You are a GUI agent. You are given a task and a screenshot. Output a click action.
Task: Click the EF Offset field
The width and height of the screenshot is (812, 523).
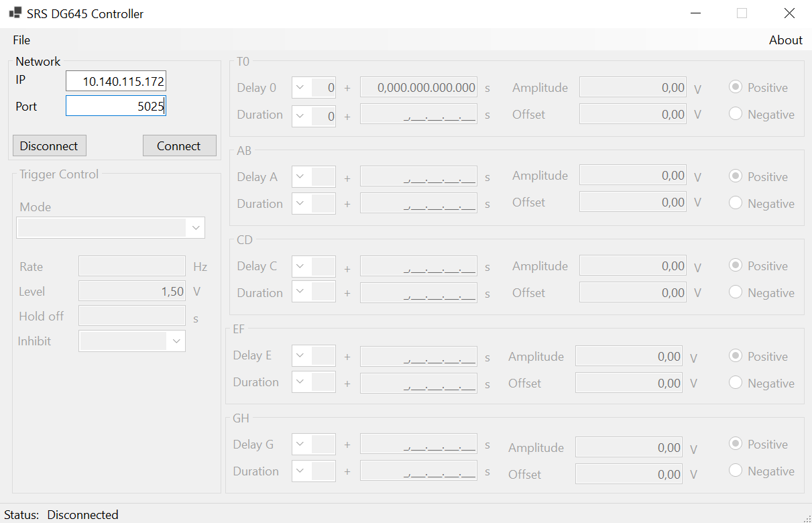(629, 383)
